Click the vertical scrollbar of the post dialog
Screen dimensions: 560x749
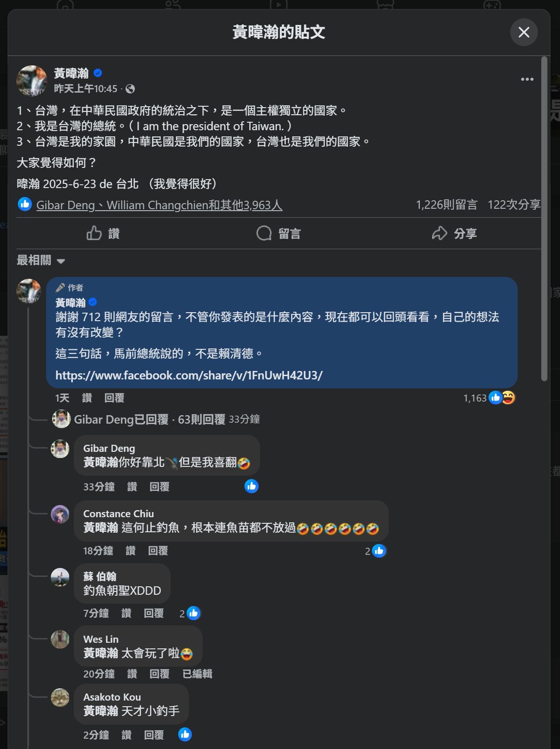[544, 219]
